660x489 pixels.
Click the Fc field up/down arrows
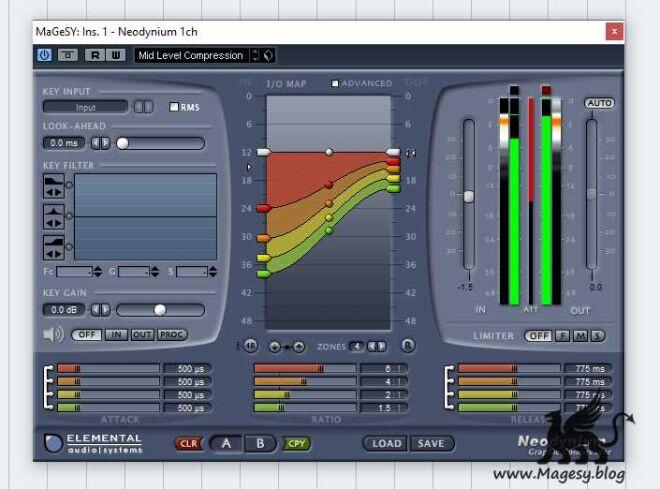click(x=98, y=272)
